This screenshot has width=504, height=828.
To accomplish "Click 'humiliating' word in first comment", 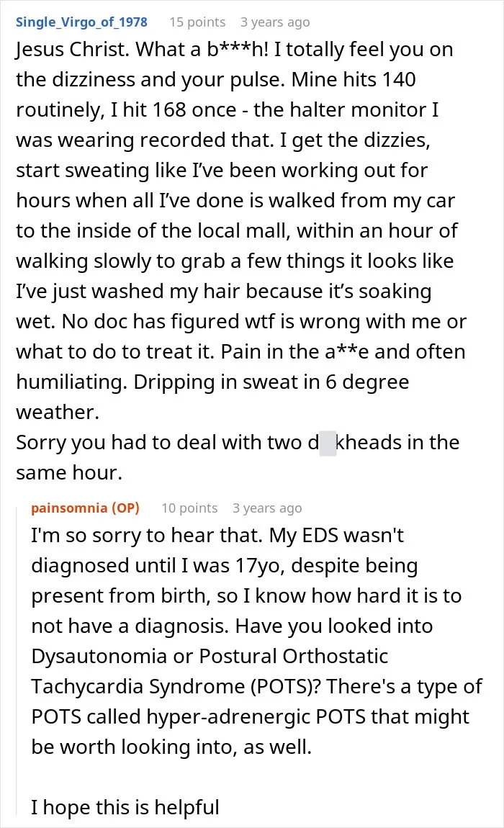I will coord(71,382).
